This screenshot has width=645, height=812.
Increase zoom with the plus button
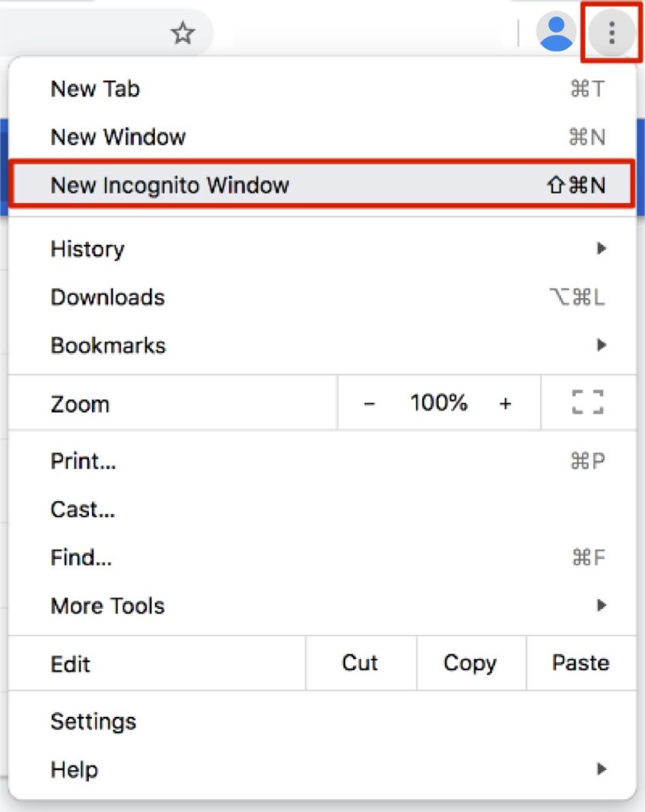[505, 404]
